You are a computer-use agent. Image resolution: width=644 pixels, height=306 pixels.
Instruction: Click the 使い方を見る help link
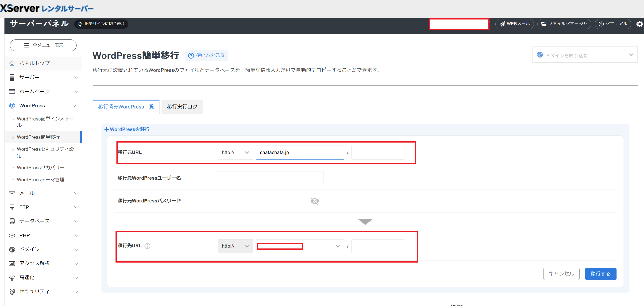(206, 55)
